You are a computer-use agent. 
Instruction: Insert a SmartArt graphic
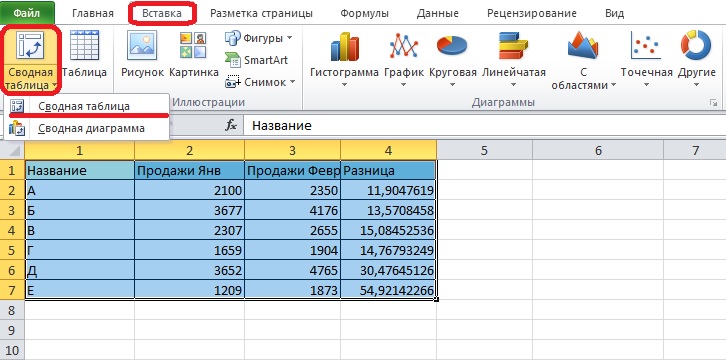[x=232, y=60]
